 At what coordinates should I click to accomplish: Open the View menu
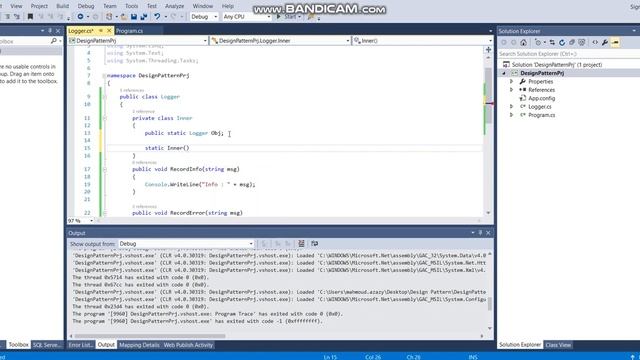[16, 6]
